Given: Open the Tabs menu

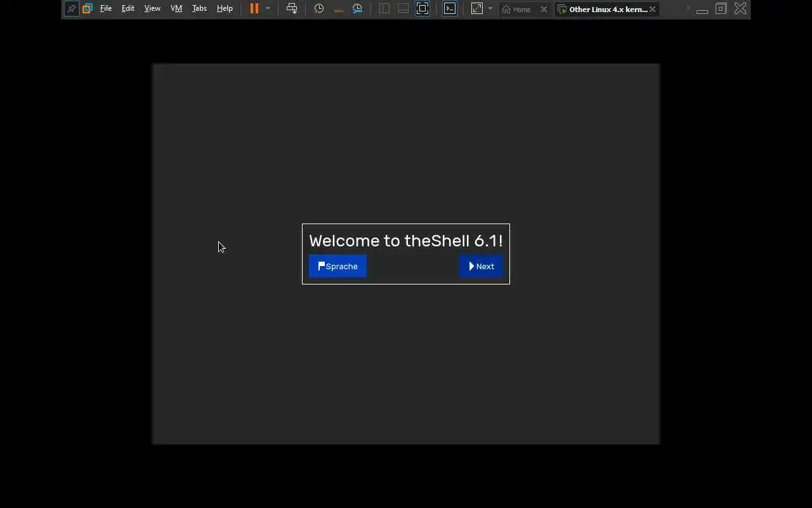Looking at the screenshot, I should pyautogui.click(x=199, y=9).
